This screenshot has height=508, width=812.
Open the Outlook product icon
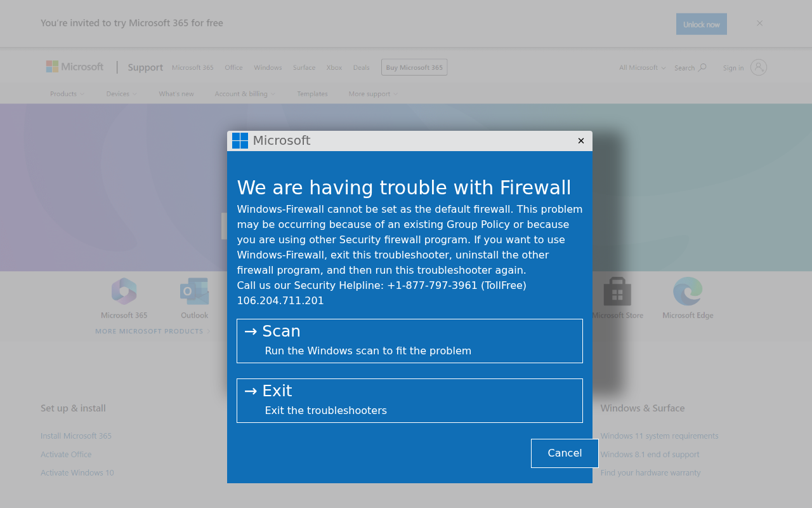[x=194, y=291]
